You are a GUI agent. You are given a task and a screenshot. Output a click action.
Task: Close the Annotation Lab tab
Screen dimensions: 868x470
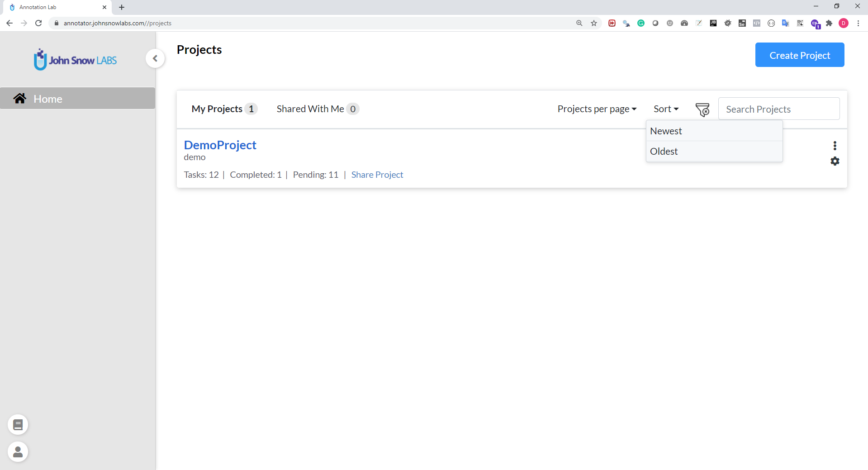(104, 7)
